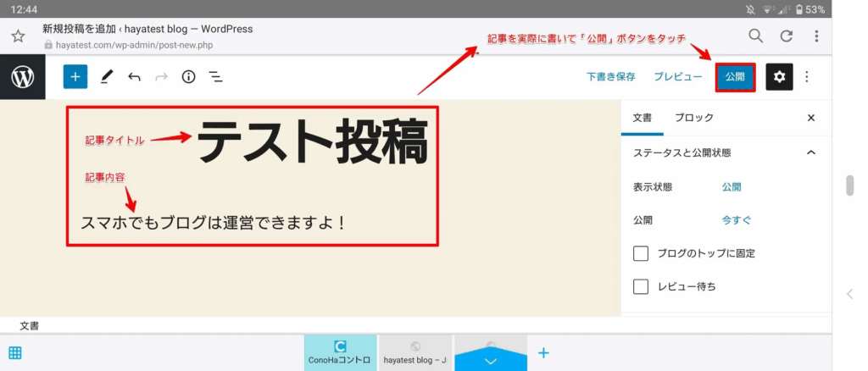
Task: Reload the page in browser
Action: pyautogui.click(x=786, y=36)
